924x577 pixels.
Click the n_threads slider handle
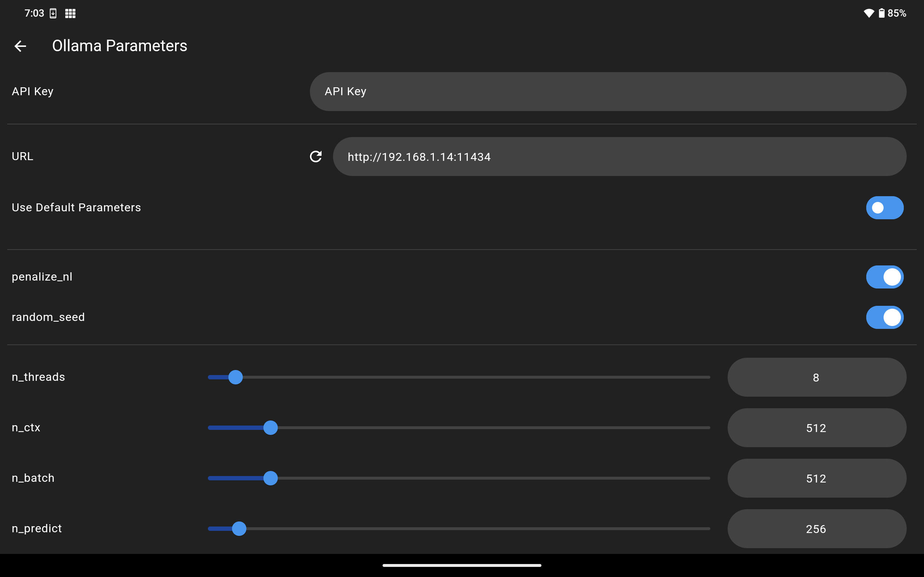[x=236, y=377]
